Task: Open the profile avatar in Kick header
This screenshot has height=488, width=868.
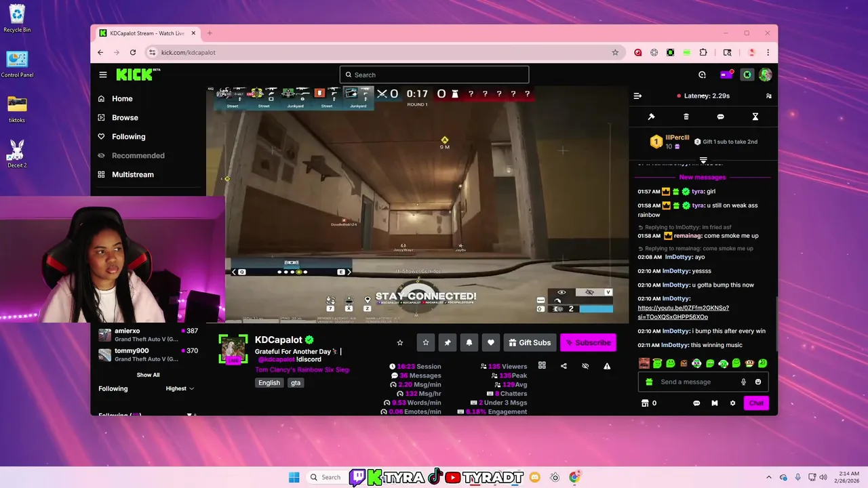Action: (x=766, y=75)
